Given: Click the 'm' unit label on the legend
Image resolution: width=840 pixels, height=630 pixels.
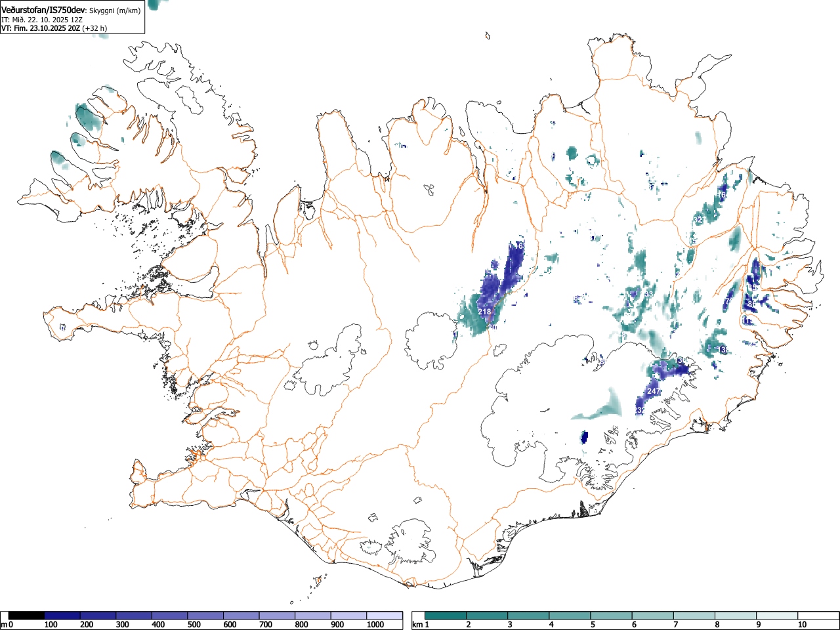Looking at the screenshot, I should (4, 625).
